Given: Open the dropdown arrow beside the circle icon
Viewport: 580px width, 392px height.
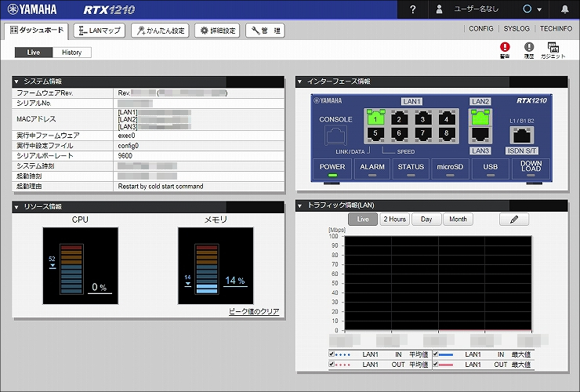Looking at the screenshot, I should tap(539, 9).
